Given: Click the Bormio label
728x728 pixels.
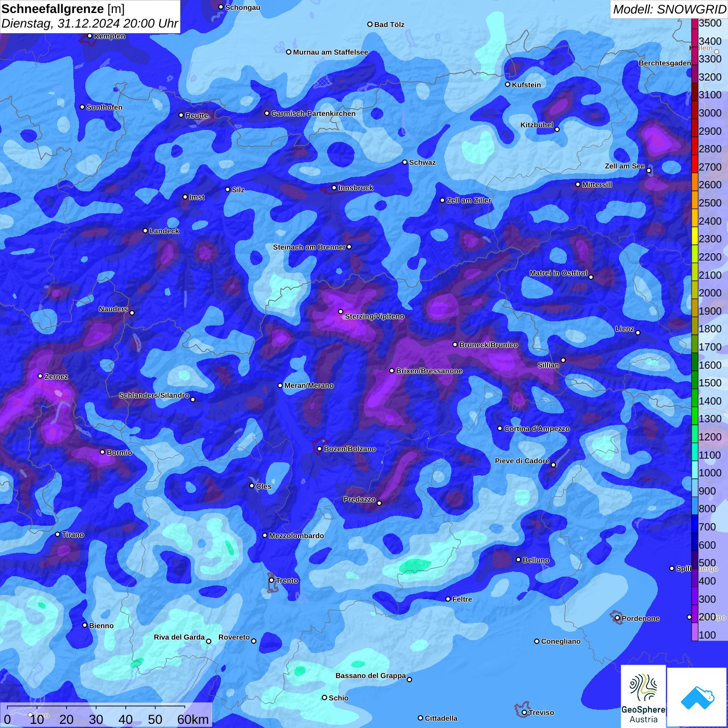Looking at the screenshot, I should point(119,452).
